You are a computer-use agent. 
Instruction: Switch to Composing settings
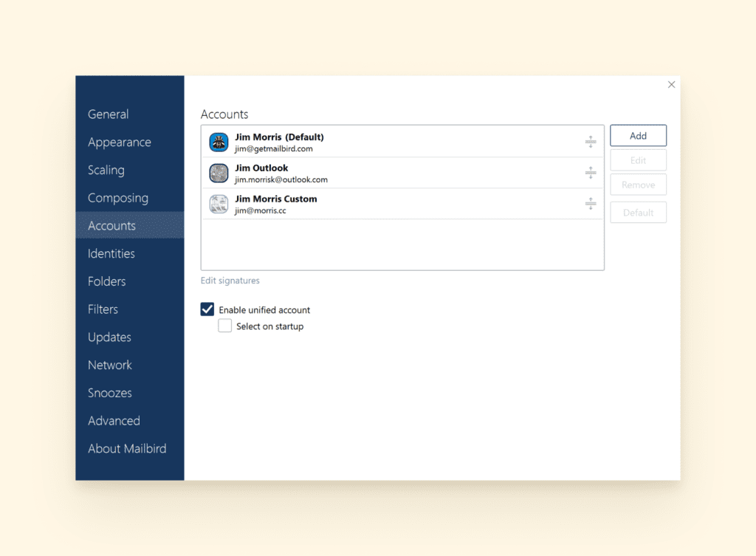click(x=117, y=198)
